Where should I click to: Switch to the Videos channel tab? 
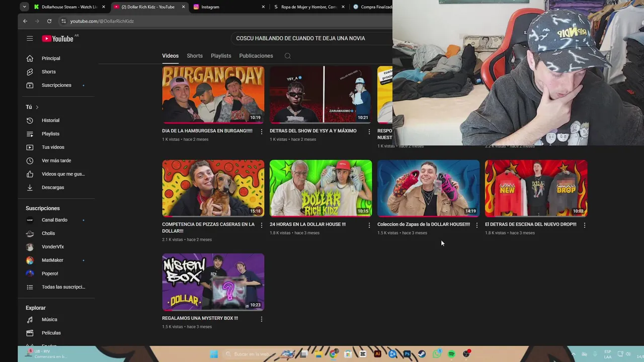tap(170, 56)
